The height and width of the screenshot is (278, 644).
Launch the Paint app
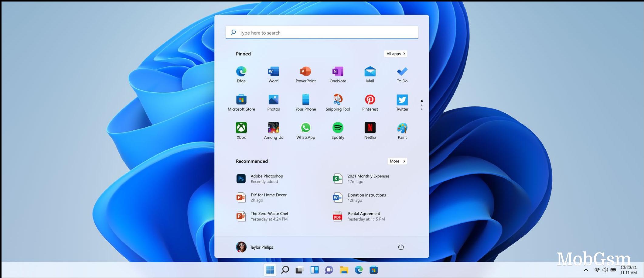click(402, 131)
